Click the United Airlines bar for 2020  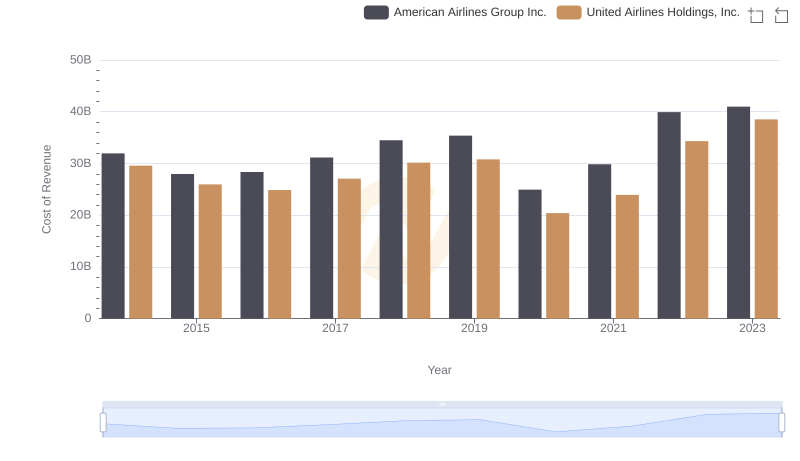pos(558,266)
